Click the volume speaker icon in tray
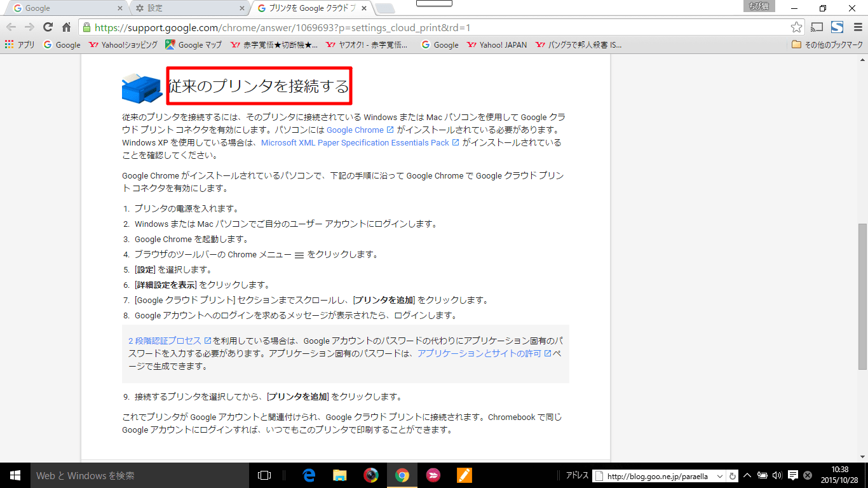The height and width of the screenshot is (488, 868). [x=776, y=475]
